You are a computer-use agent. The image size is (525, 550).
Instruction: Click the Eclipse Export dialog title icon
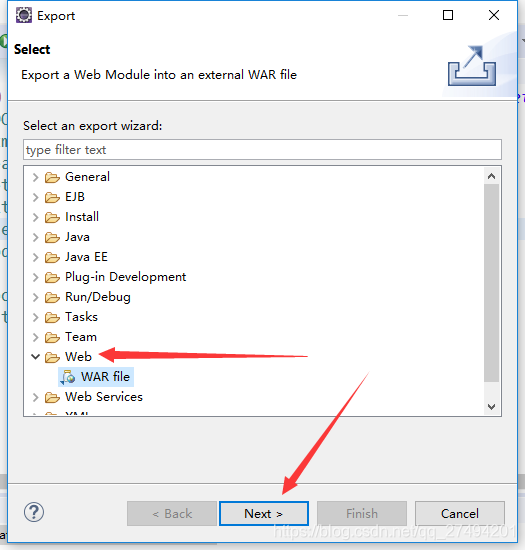[x=24, y=15]
